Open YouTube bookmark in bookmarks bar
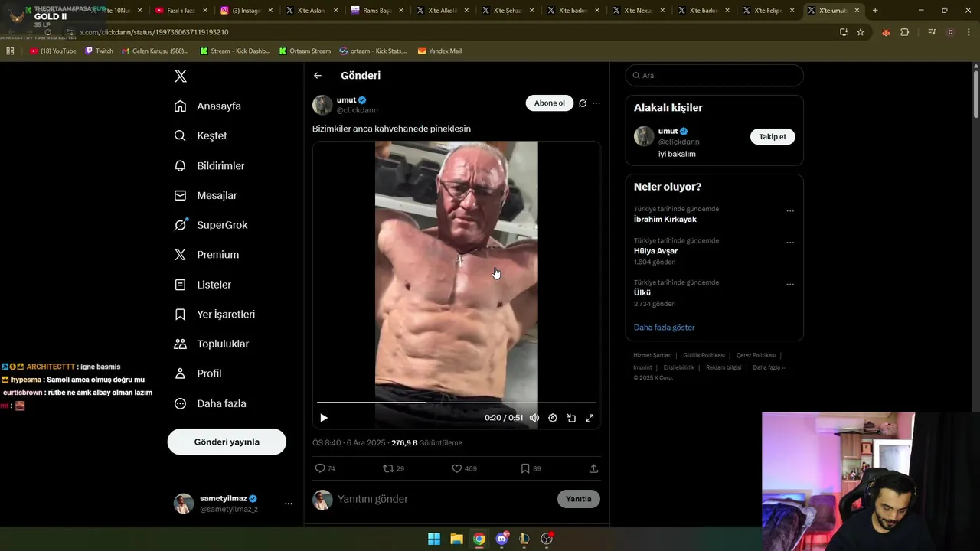Viewport: 980px width, 551px height. (x=53, y=51)
